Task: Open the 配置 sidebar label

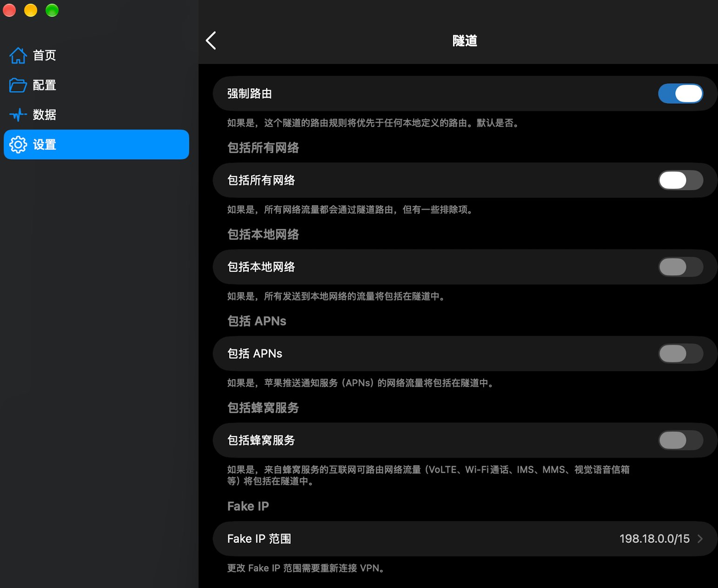Action: (45, 85)
